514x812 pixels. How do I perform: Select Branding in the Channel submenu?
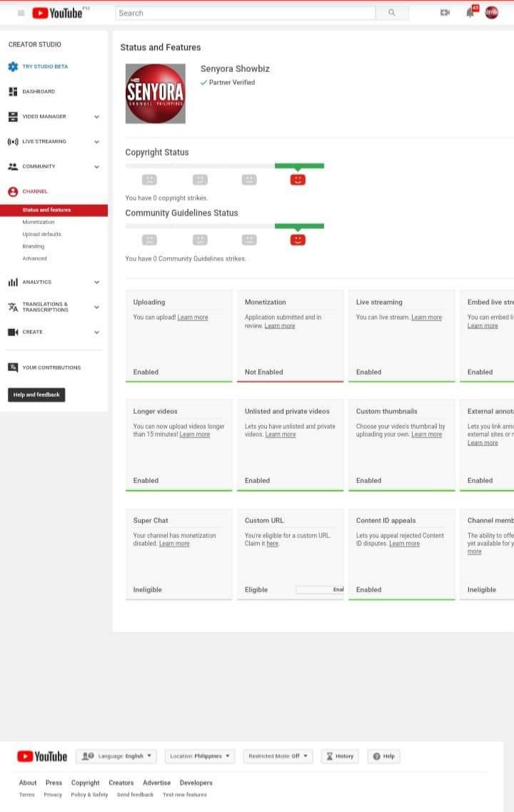(x=33, y=246)
